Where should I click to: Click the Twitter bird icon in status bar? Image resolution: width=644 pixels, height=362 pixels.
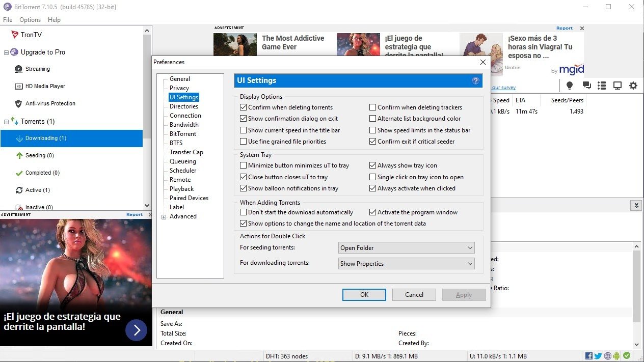(598, 356)
